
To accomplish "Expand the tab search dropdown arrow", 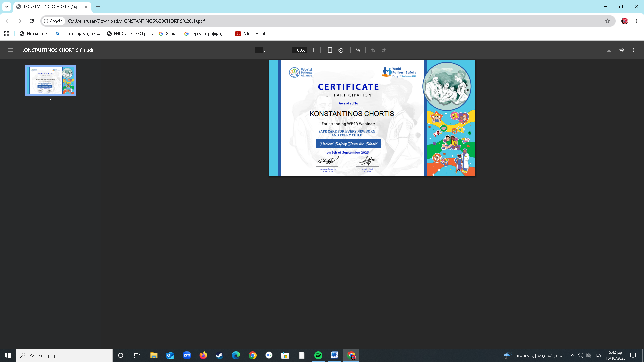I will point(7,7).
